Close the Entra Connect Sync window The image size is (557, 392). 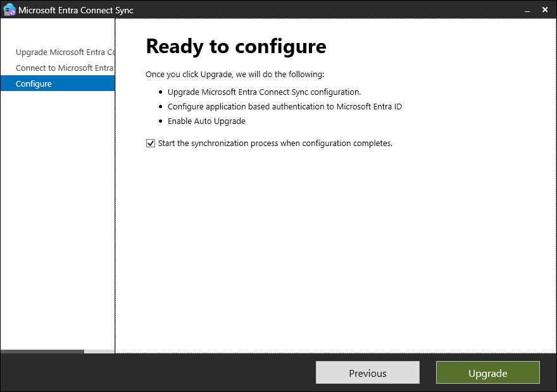[545, 10]
